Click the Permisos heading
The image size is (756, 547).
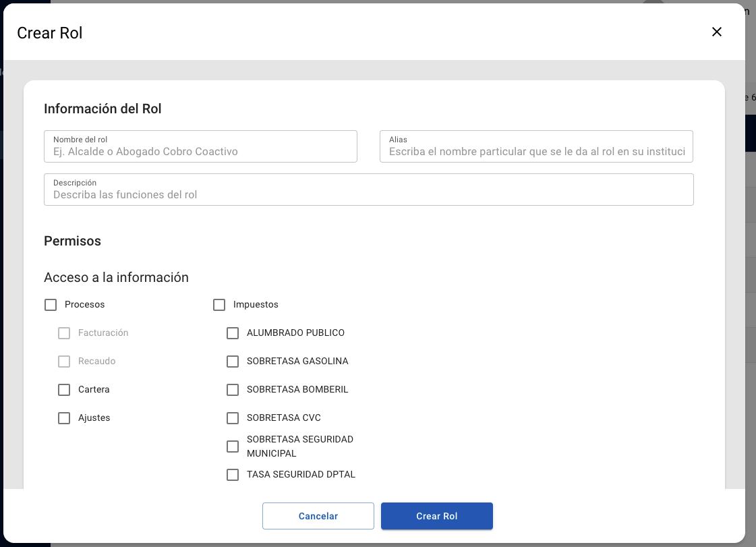pos(72,241)
